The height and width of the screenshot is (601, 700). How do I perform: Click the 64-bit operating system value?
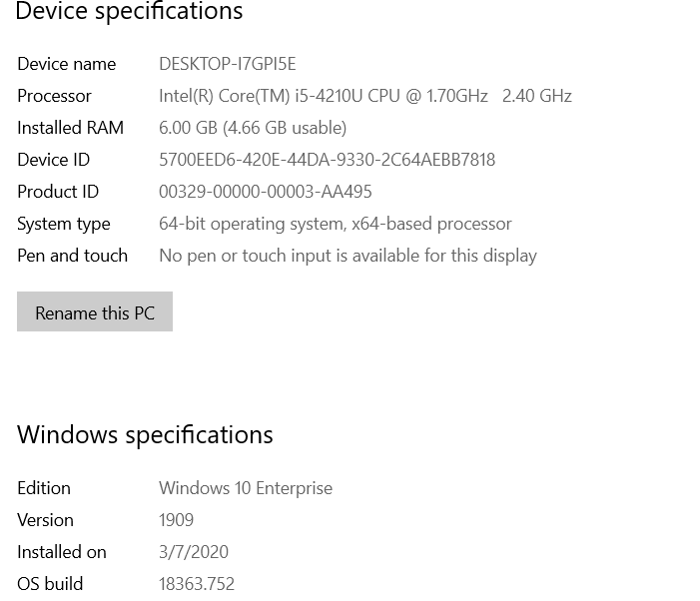tap(336, 224)
